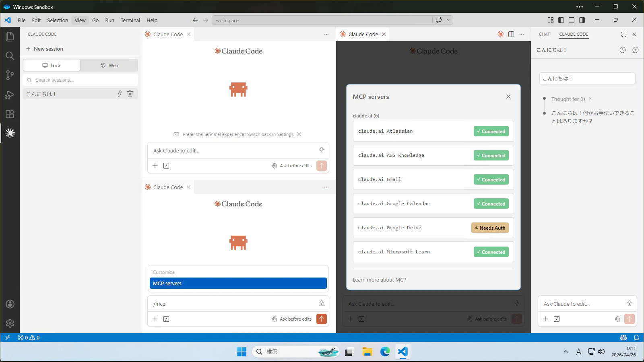Click workspace command center search box
The width and height of the screenshot is (644, 362).
coord(323,20)
